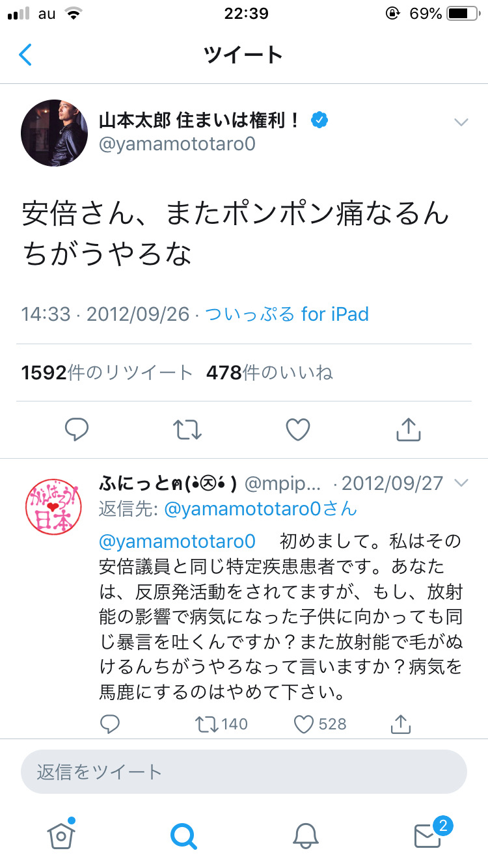
Task: Open the Search tab in bottom bar
Action: click(x=183, y=835)
